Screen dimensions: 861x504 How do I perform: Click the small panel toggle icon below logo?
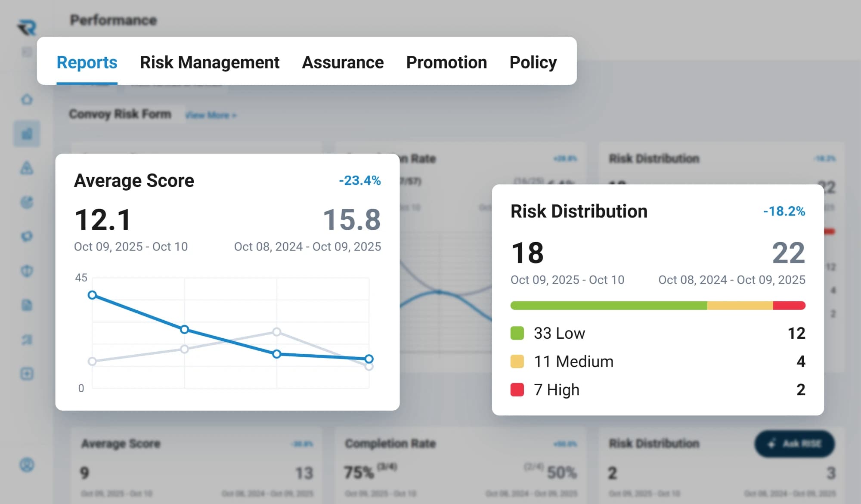tap(27, 53)
